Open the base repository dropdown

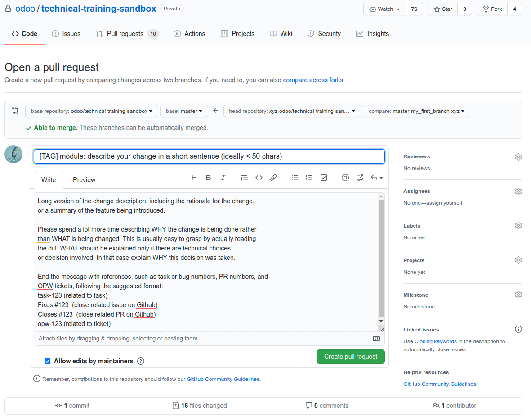[x=91, y=111]
